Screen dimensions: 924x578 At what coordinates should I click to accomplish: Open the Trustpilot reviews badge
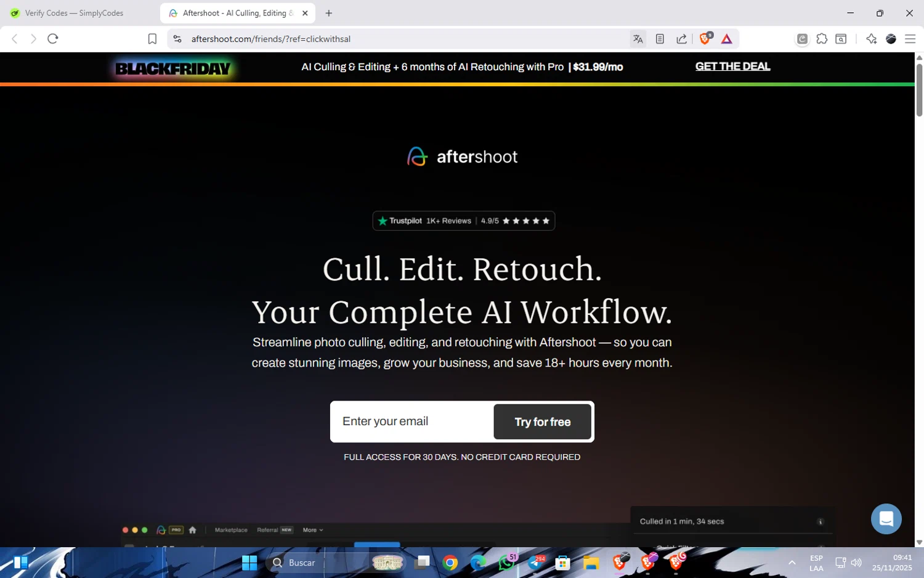tap(463, 221)
